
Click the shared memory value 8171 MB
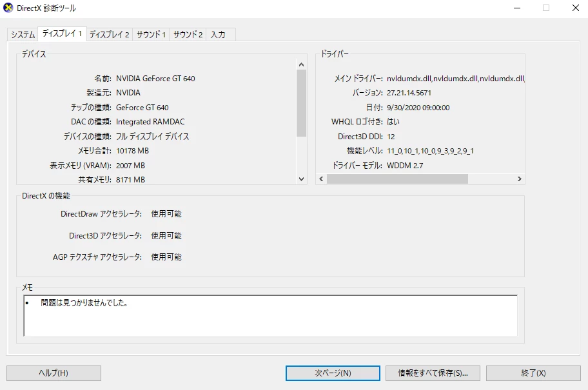point(130,180)
